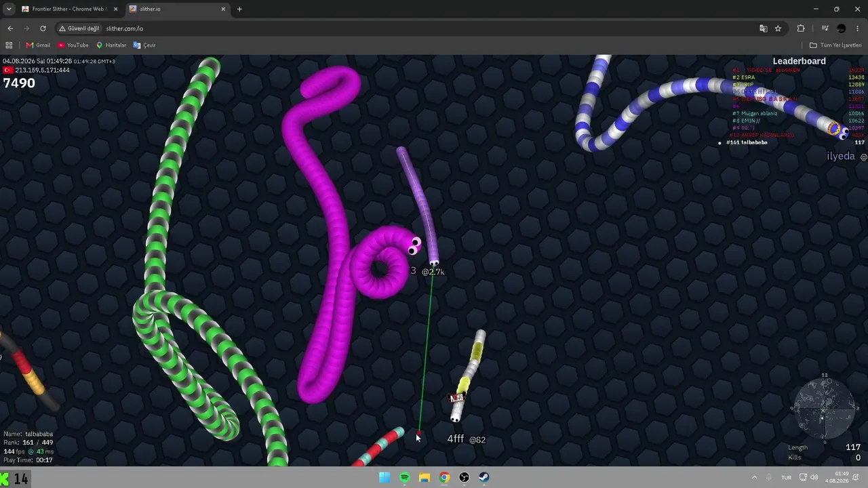Click the '#8 EMIN //' leaderboard entry
The height and width of the screenshot is (488, 868).
(x=747, y=121)
